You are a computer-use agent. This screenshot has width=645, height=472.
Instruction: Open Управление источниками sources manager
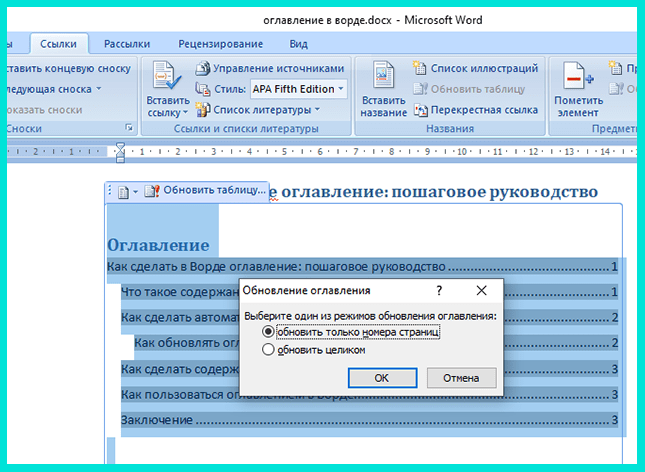point(270,68)
